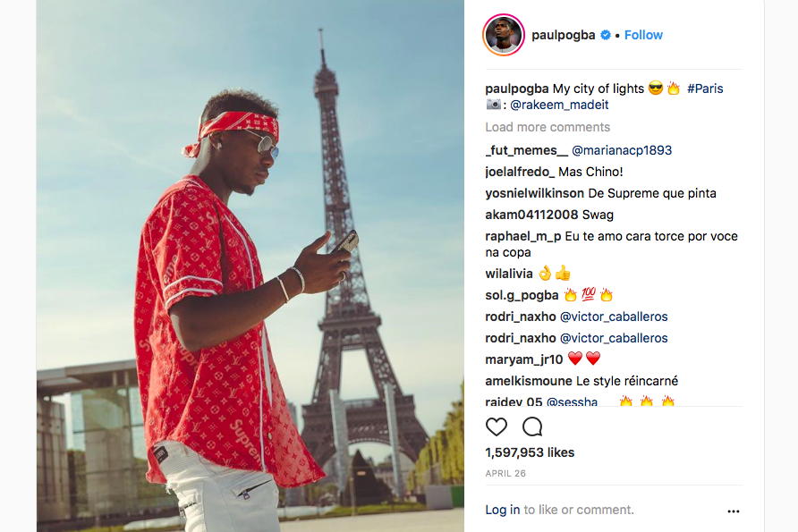Open the #Paris hashtag link
Viewport: 798px width, 532px height.
705,89
